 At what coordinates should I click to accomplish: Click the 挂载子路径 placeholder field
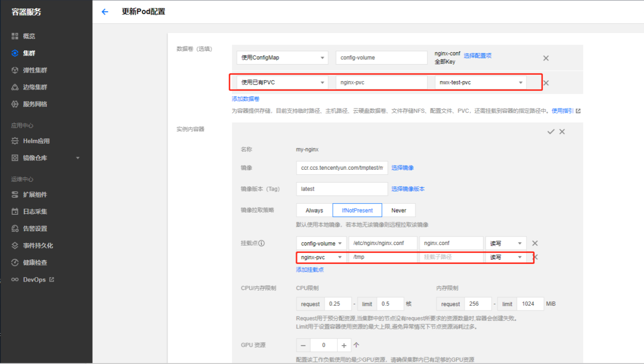coord(451,257)
